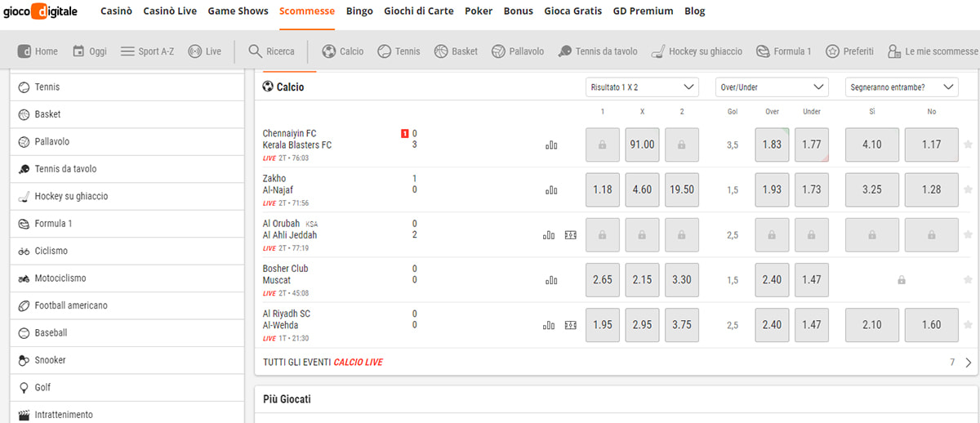Viewport: 980px width, 423px height.
Task: Open the GD Premium menu item
Action: click(x=643, y=11)
